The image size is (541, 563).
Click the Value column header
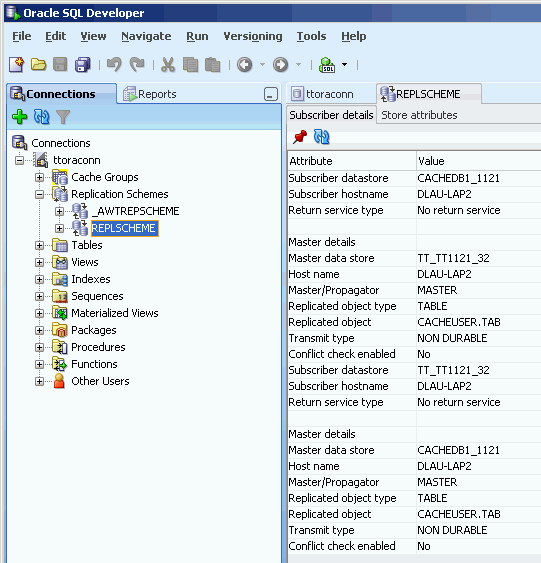pyautogui.click(x=479, y=161)
